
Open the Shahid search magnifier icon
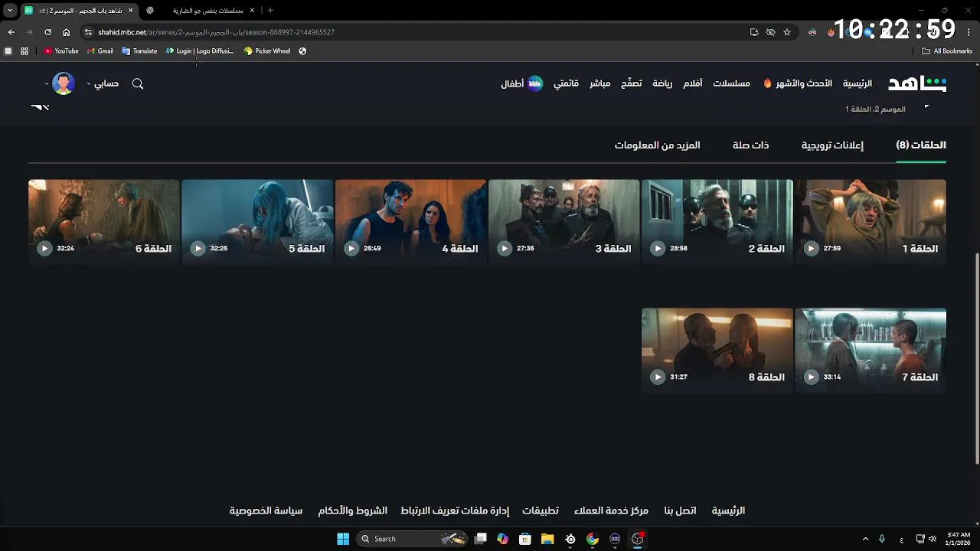138,83
